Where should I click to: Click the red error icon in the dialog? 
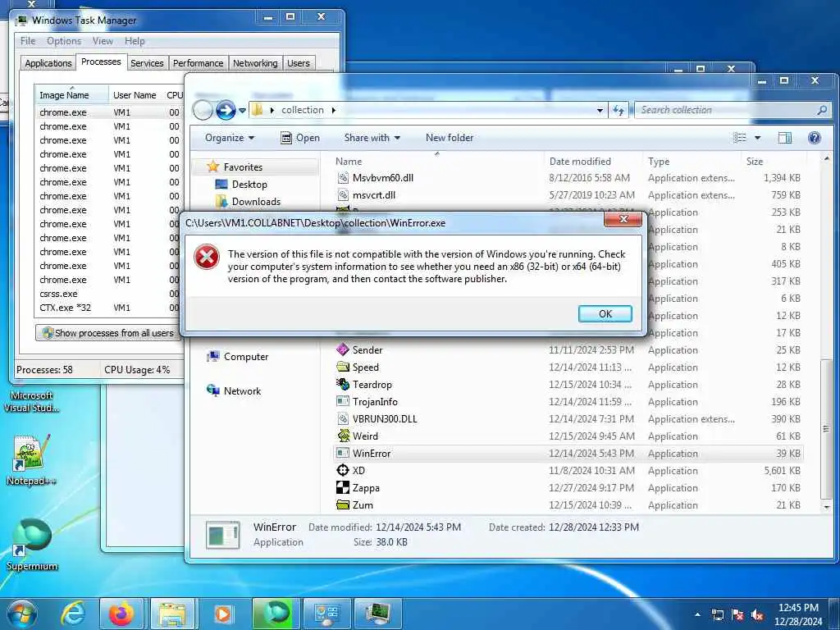pyautogui.click(x=207, y=257)
